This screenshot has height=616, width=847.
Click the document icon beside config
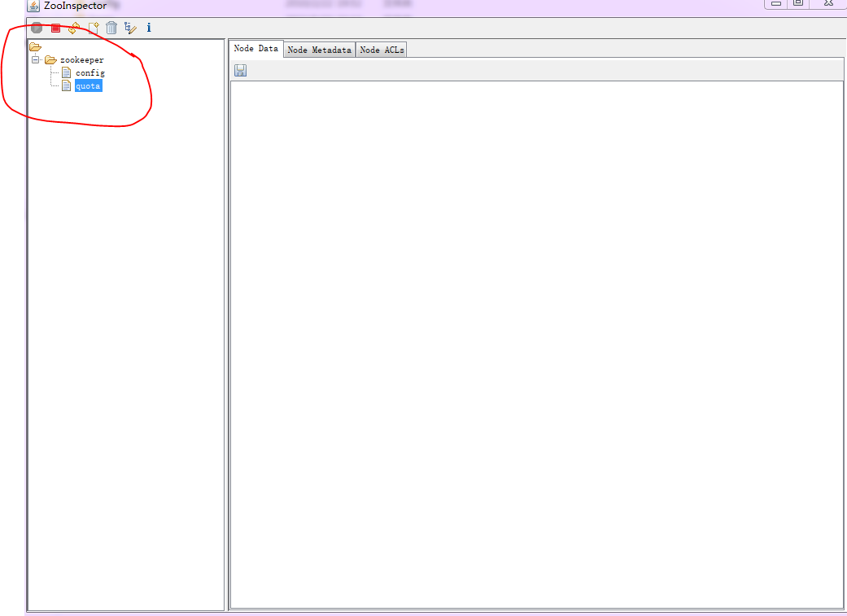(x=67, y=73)
